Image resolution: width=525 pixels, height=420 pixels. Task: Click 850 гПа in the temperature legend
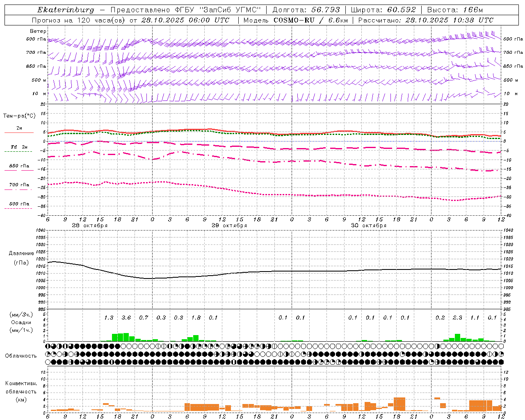point(19,166)
